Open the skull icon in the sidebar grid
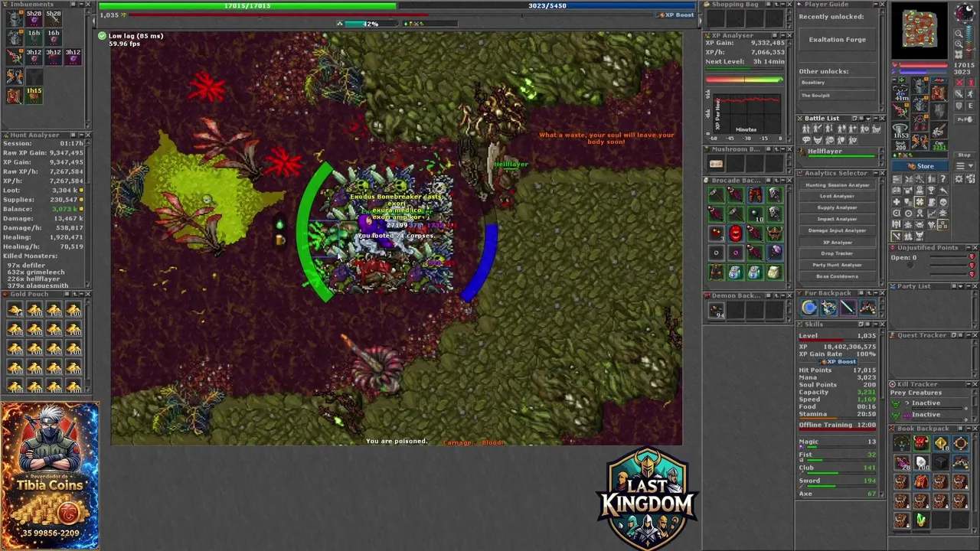Screen dimensions: 980x551 tap(943, 202)
